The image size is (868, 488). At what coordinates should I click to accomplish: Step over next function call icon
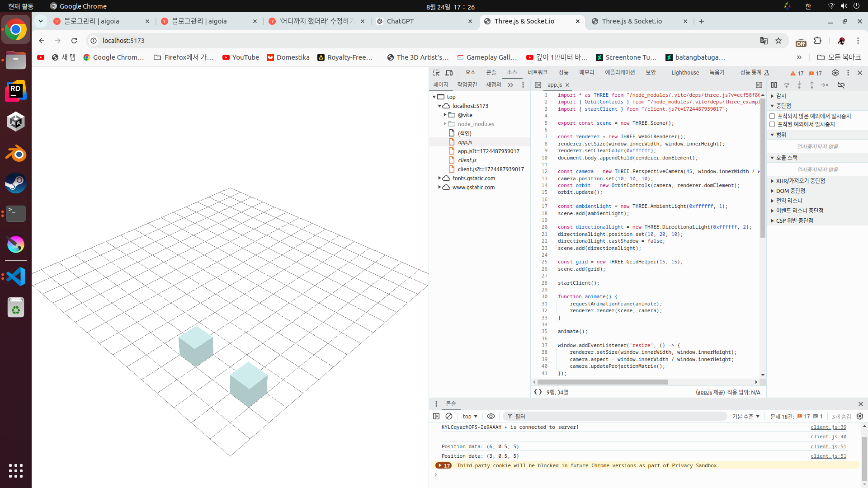[x=787, y=85]
